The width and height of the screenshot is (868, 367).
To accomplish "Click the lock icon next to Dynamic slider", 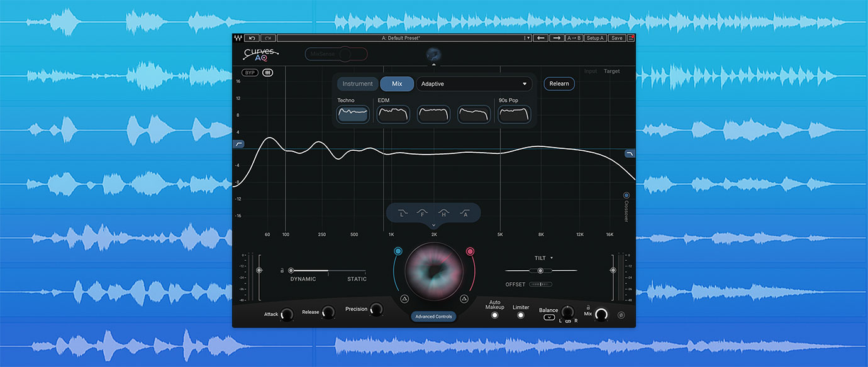I will (282, 270).
